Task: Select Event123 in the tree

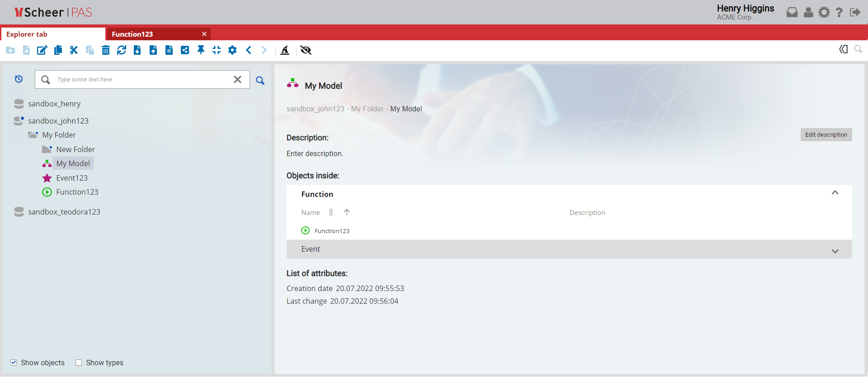Action: click(x=72, y=178)
